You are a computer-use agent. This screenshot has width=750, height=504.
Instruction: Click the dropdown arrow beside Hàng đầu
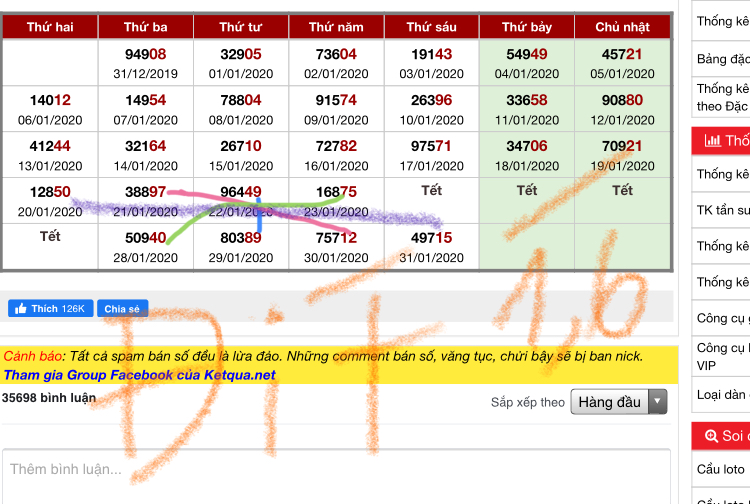tap(657, 402)
